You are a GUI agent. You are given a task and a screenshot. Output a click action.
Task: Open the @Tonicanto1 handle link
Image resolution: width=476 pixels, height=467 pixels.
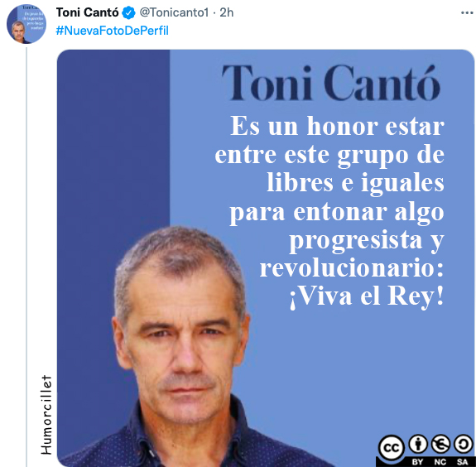pos(174,12)
